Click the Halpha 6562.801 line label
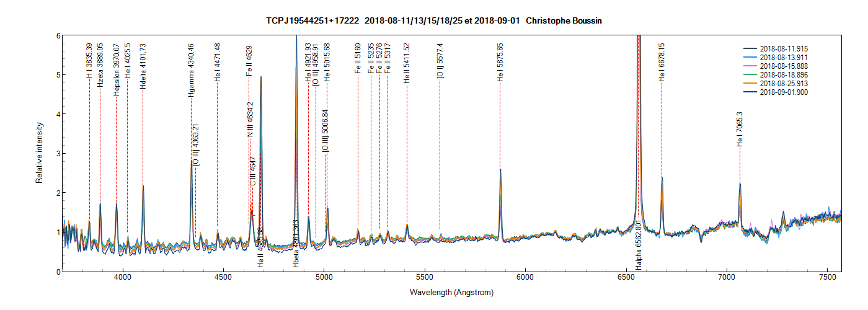 (x=638, y=245)
